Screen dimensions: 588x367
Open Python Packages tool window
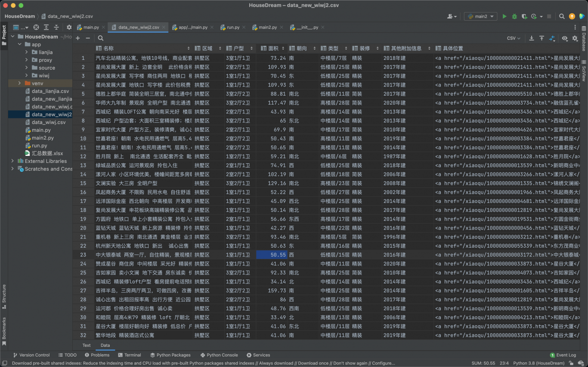tap(170, 355)
